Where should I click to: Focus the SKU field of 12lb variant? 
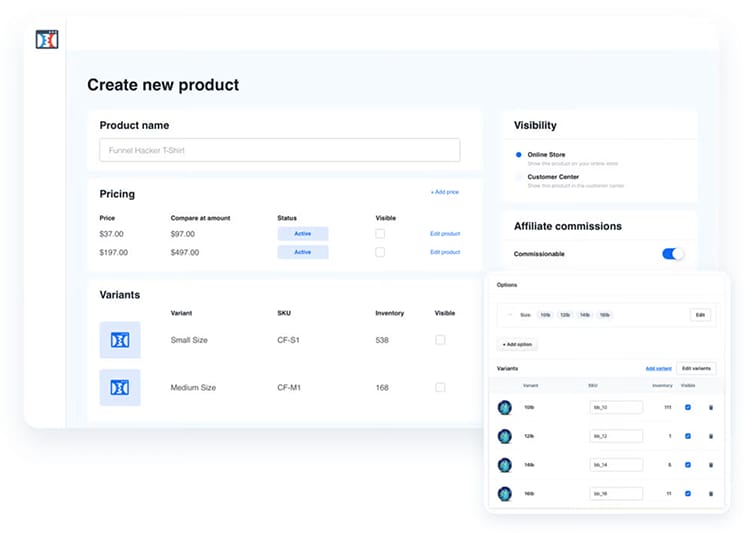coord(616,436)
